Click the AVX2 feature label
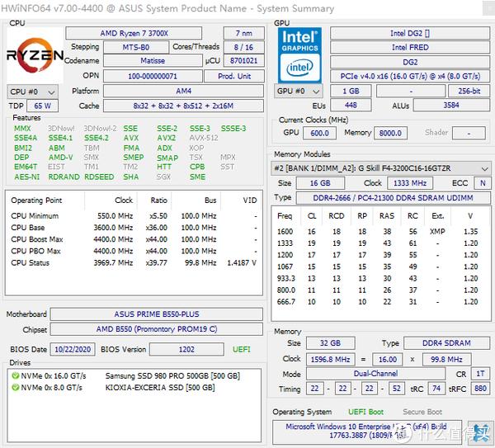The height and width of the screenshot is (448, 495). click(167, 138)
